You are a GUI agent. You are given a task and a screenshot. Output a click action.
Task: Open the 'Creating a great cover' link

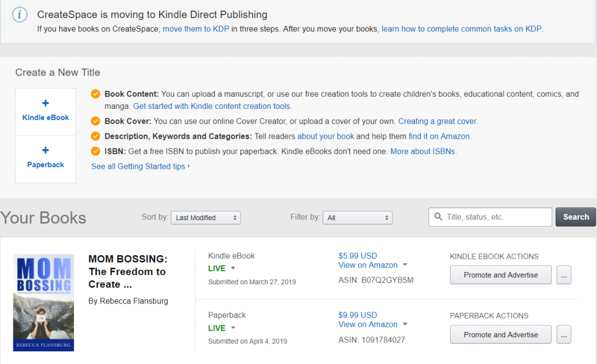[x=437, y=121]
